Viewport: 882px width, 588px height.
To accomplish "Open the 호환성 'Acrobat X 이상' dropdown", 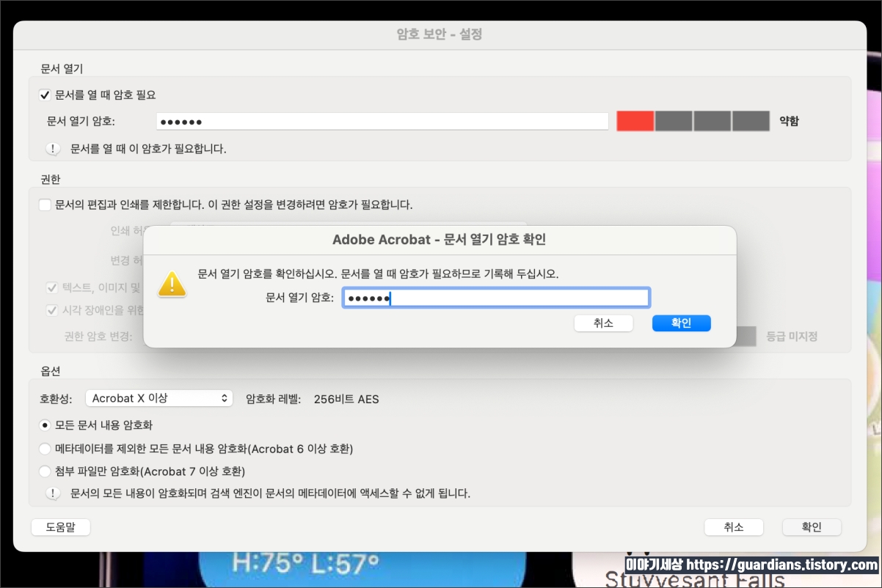I will point(158,398).
